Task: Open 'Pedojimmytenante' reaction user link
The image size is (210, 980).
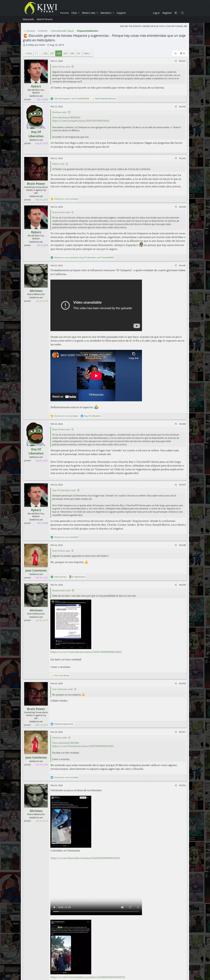Action: click(64, 724)
